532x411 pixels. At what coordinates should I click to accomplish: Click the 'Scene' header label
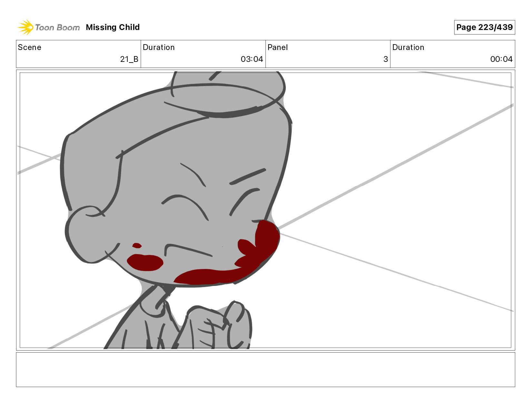pyautogui.click(x=30, y=47)
